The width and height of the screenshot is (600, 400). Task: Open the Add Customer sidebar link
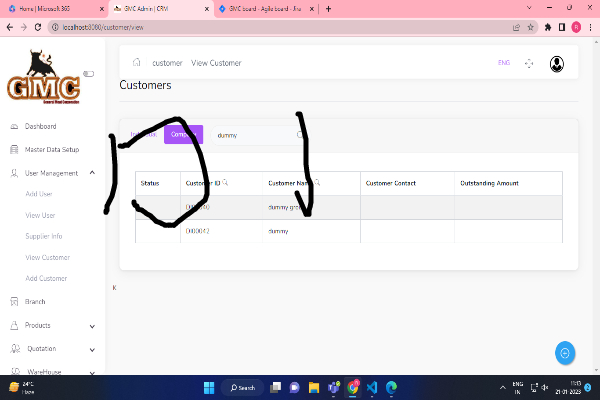tap(45, 277)
